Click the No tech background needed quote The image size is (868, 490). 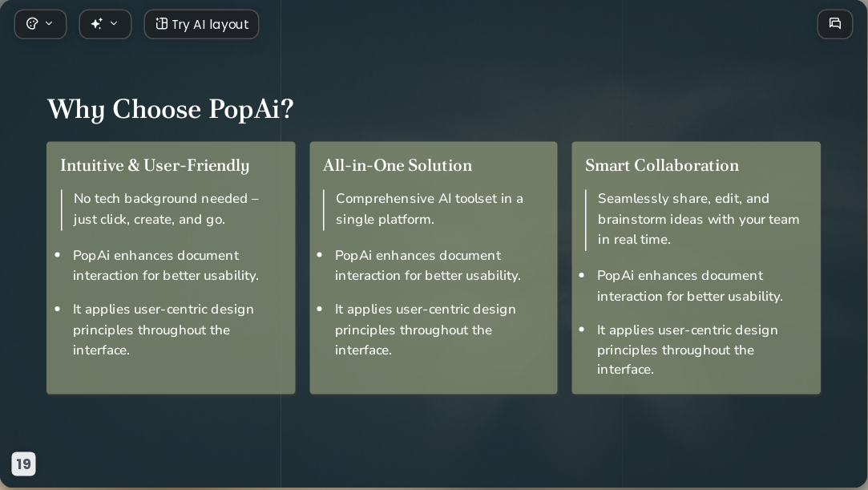point(166,209)
